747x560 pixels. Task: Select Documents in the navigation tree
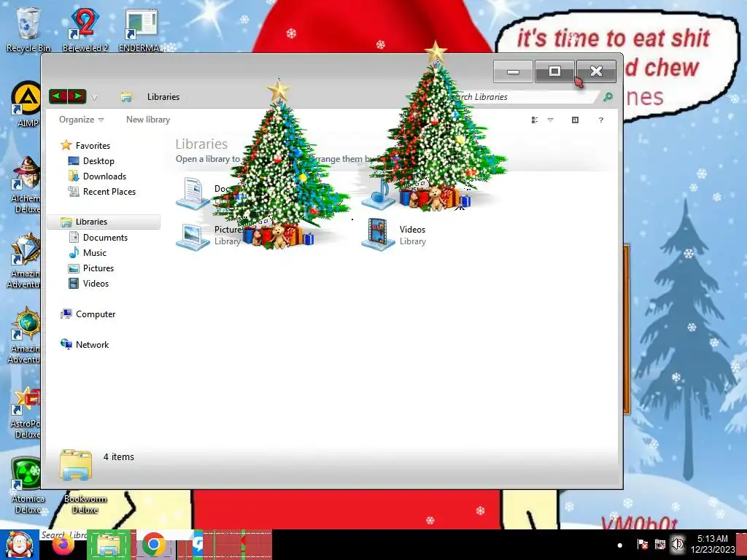click(x=98, y=237)
